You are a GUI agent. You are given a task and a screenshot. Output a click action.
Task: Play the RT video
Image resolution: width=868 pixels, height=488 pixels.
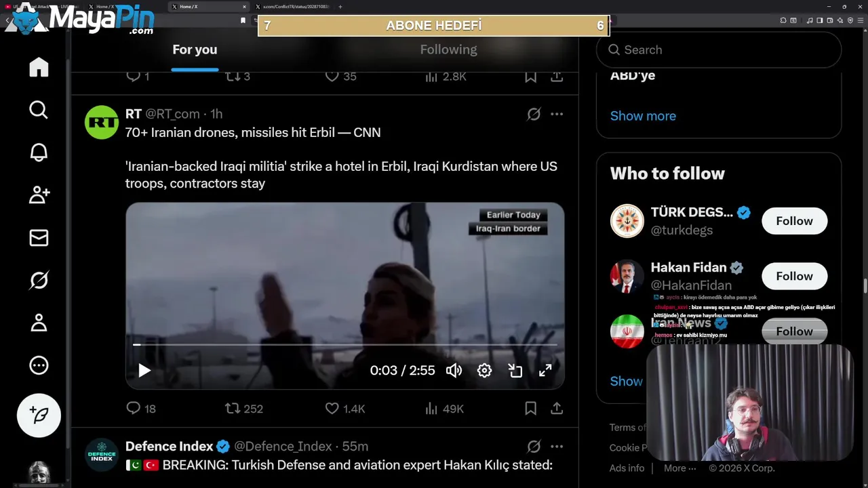pos(144,370)
